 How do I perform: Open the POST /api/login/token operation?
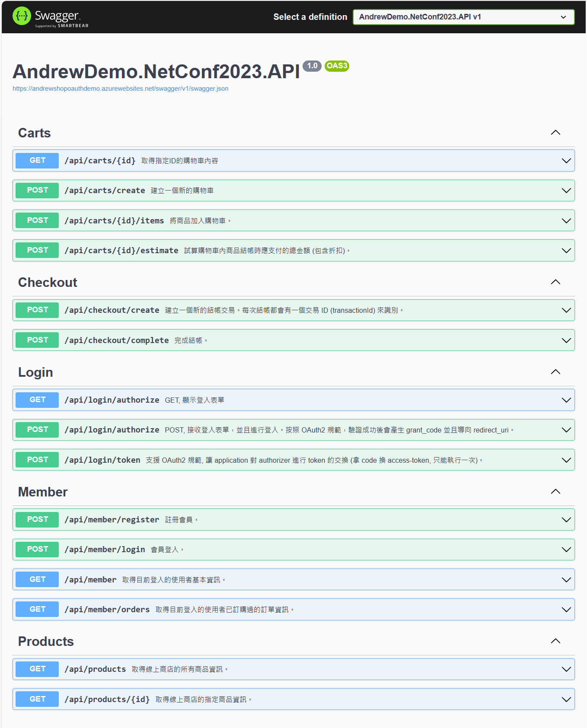[x=102, y=460]
